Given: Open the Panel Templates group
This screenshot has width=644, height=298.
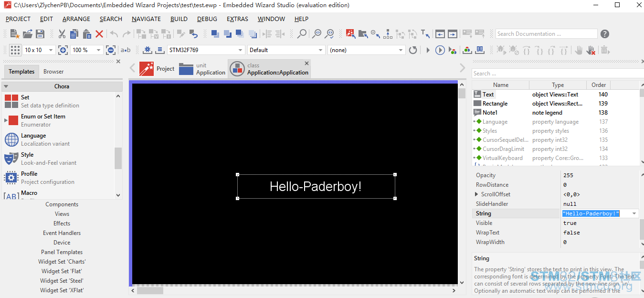Looking at the screenshot, I should (x=62, y=252).
